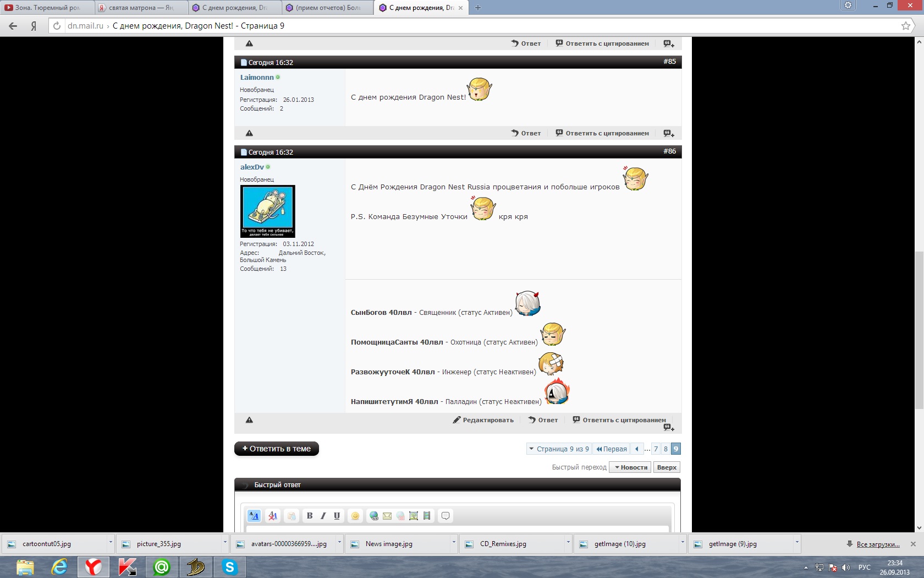924x578 pixels.
Task: Open Skype from the taskbar
Action: click(x=229, y=567)
